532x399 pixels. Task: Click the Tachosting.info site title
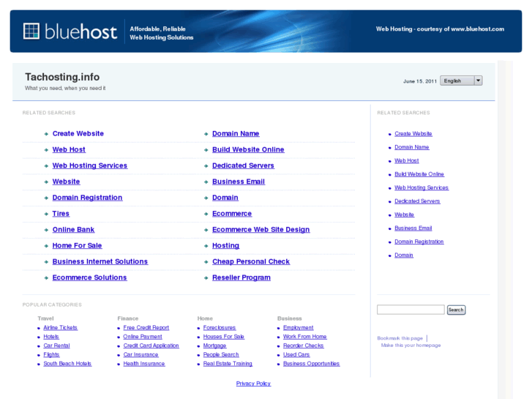(62, 77)
